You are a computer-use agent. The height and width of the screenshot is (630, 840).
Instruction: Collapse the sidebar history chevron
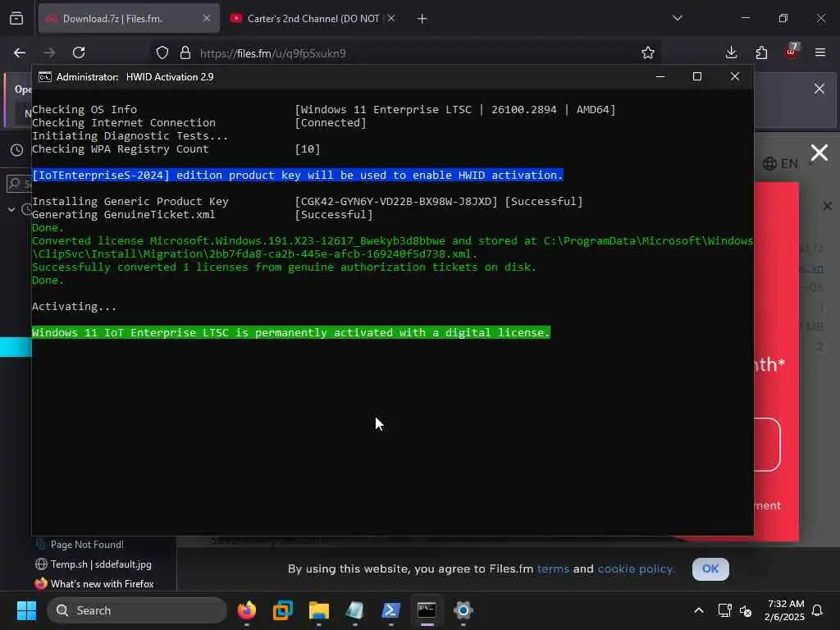[11, 209]
